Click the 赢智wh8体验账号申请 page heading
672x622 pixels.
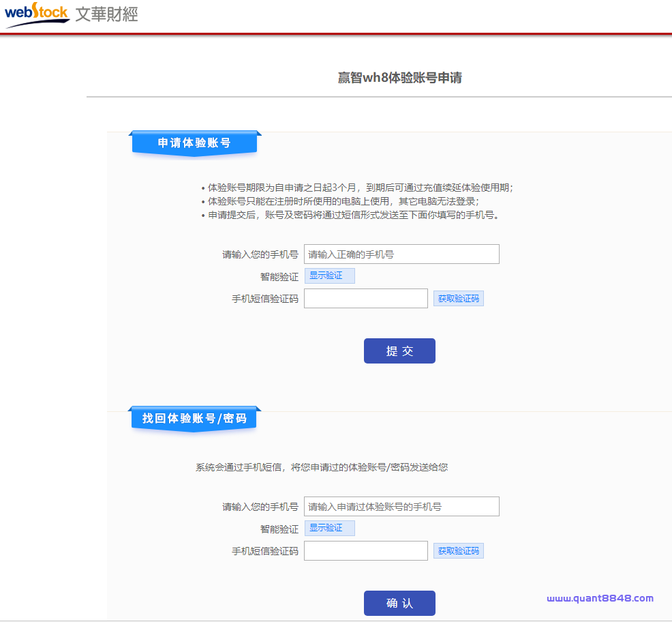pos(400,78)
